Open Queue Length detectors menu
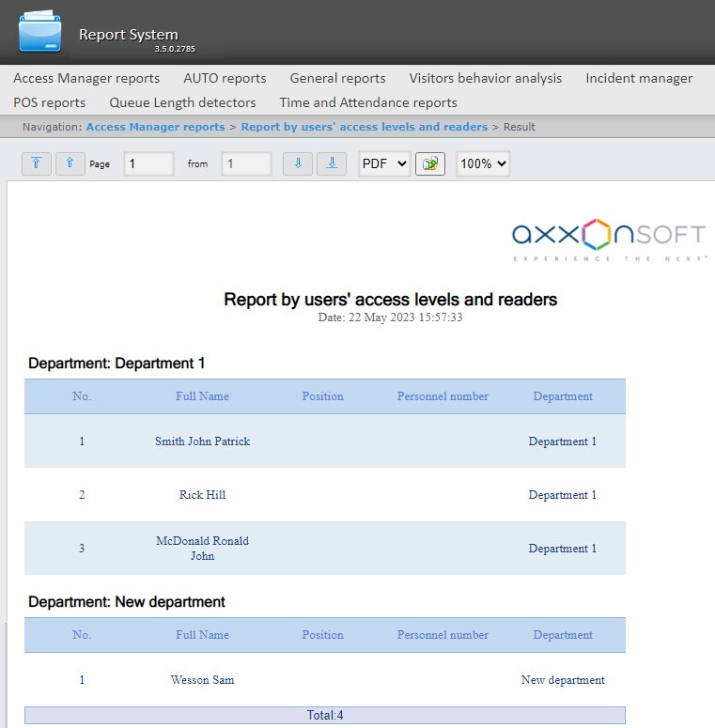The width and height of the screenshot is (715, 728). (182, 102)
